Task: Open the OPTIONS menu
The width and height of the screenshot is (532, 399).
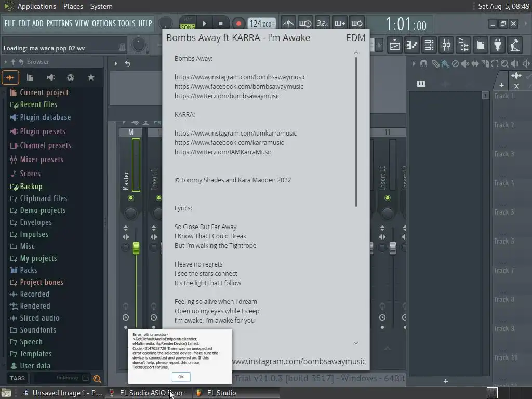Action: (x=104, y=23)
